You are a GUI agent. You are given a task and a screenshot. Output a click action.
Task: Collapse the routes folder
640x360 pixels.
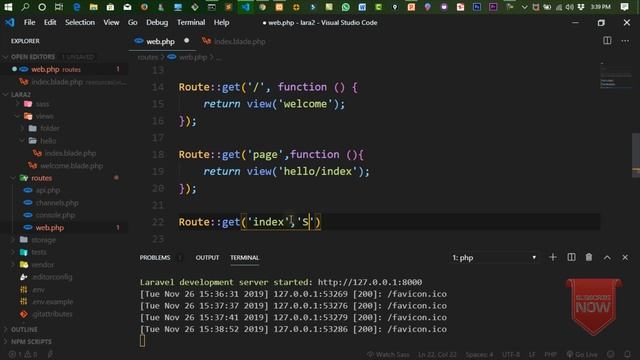tap(42, 178)
